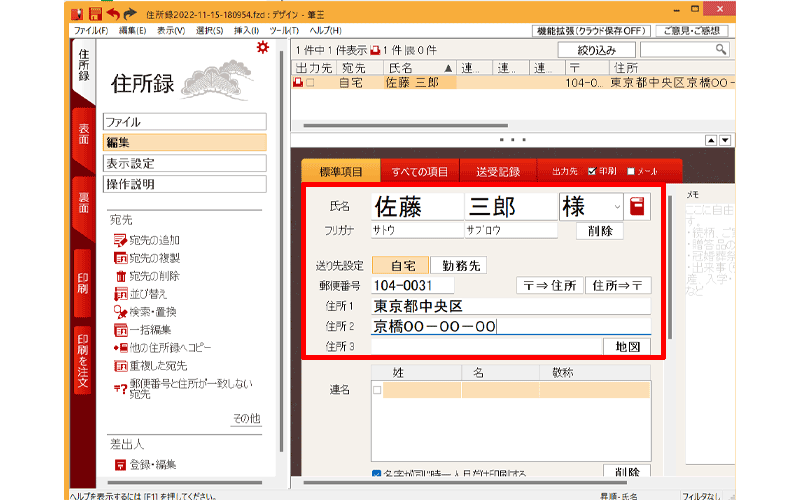Open 一括編集 item
This screenshot has height=500, width=800.
pyautogui.click(x=142, y=330)
